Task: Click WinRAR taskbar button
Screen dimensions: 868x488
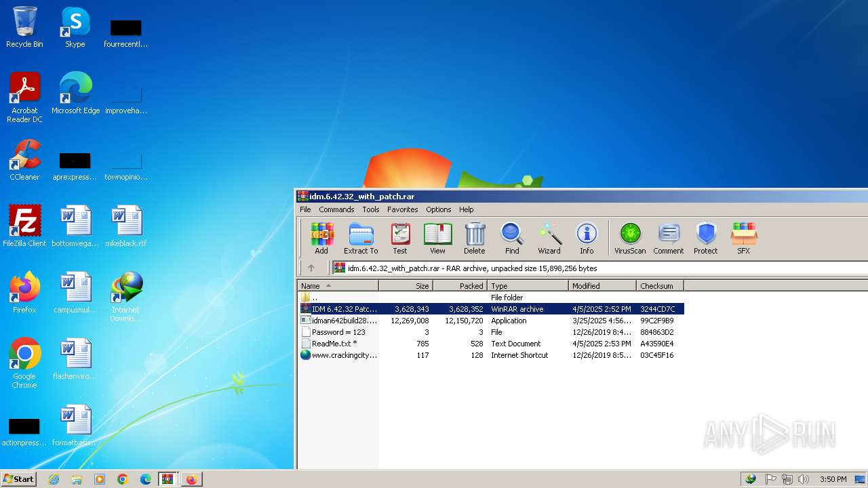Action: (168, 479)
